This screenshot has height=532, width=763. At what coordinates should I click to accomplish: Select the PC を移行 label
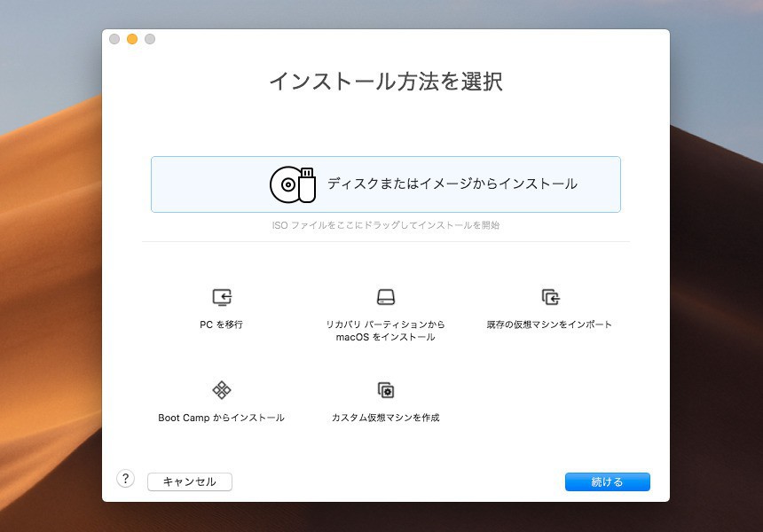point(222,325)
